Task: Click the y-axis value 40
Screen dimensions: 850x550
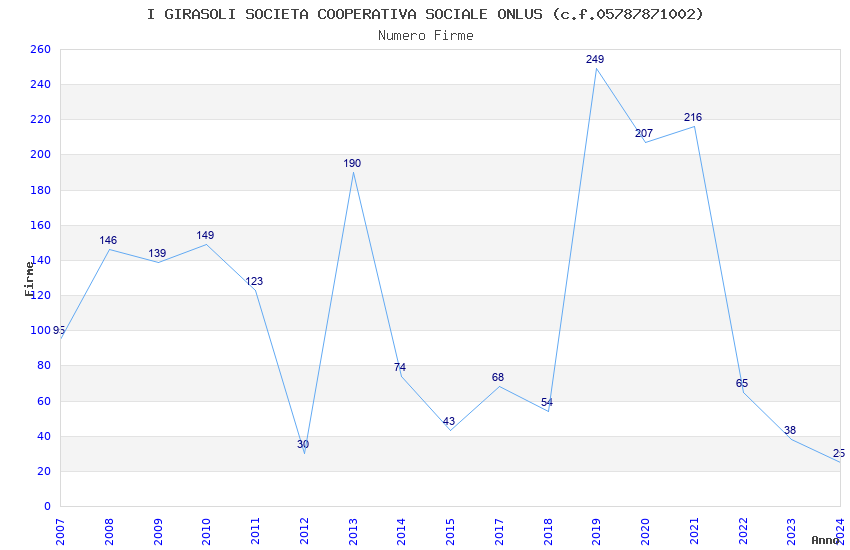Action: [x=43, y=436]
